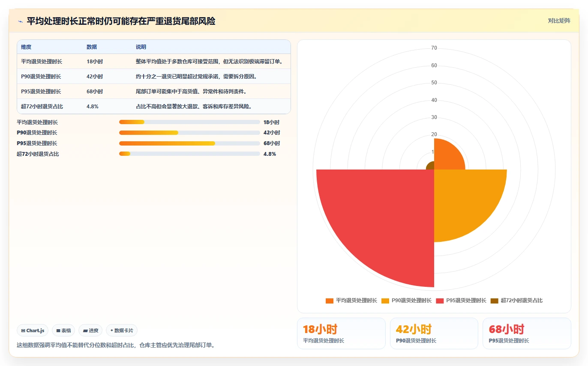Viewport: 588px width, 366px height.
Task: Click the 42小时 value in table
Action: click(x=95, y=77)
